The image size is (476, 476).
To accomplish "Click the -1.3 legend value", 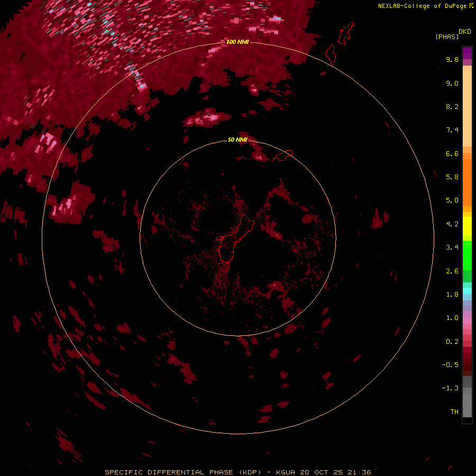I will pyautogui.click(x=450, y=388).
